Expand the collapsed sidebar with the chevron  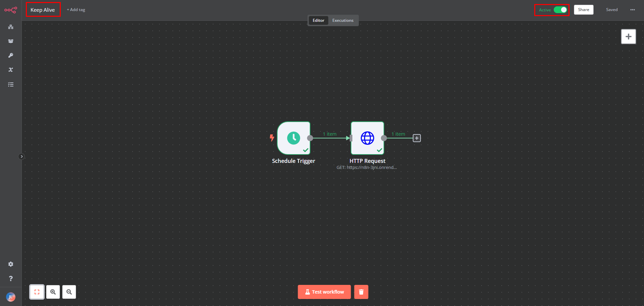point(21,157)
